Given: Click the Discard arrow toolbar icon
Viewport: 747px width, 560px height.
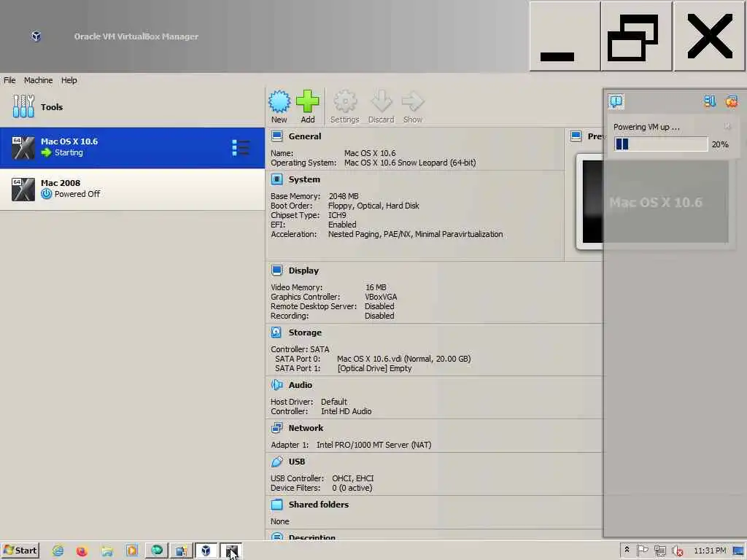Looking at the screenshot, I should tap(381, 101).
